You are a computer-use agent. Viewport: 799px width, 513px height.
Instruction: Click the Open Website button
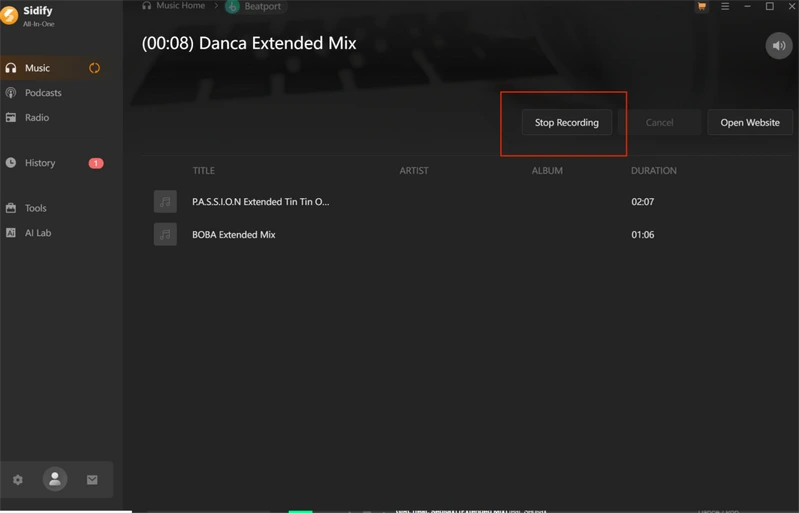click(750, 122)
